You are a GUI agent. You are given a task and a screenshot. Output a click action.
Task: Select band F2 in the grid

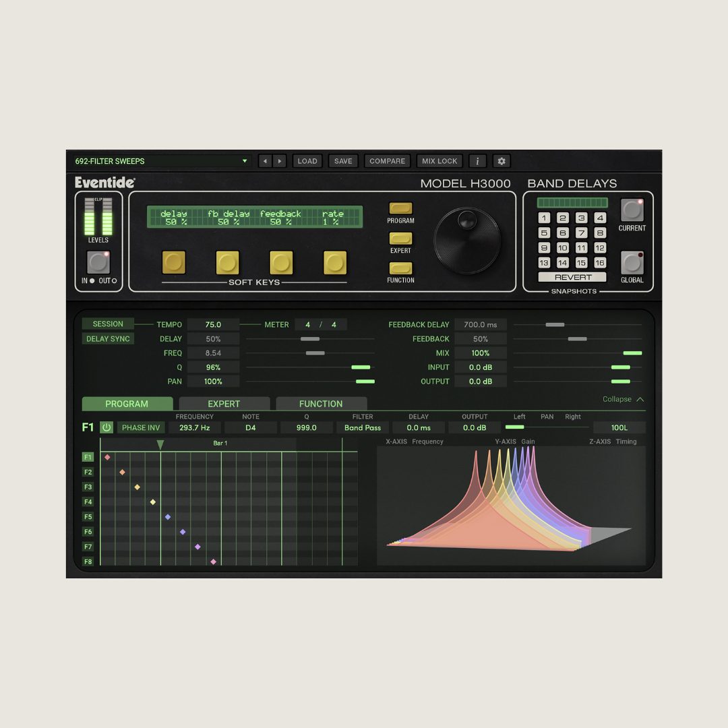(88, 472)
